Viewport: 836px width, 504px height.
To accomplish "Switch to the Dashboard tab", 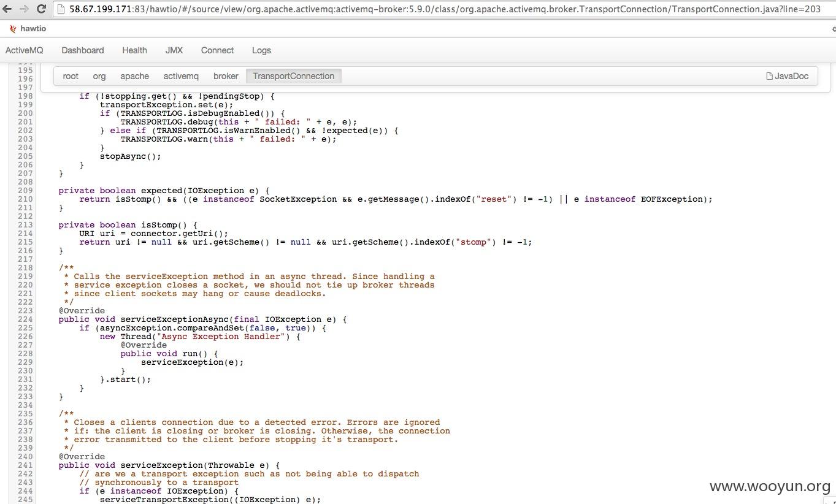I will [x=83, y=50].
